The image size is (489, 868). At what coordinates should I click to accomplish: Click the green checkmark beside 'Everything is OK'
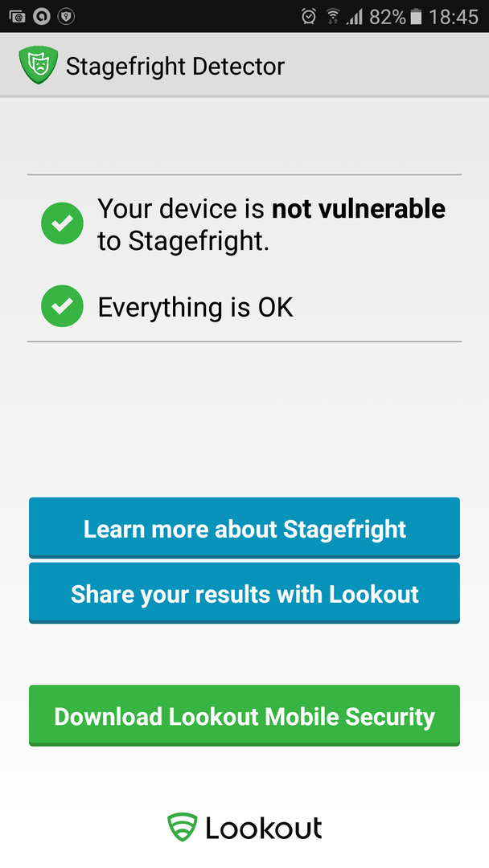[x=62, y=306]
